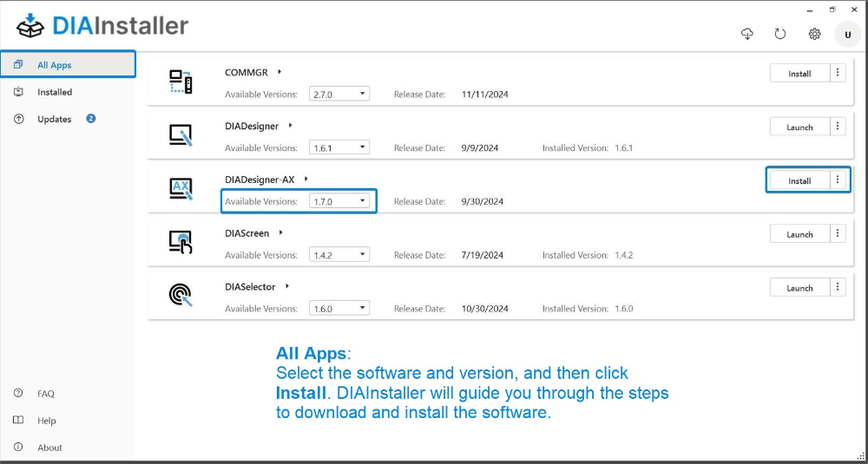Click Launch button for DIASelector
Viewport: 868px width, 464px height.
pos(800,288)
